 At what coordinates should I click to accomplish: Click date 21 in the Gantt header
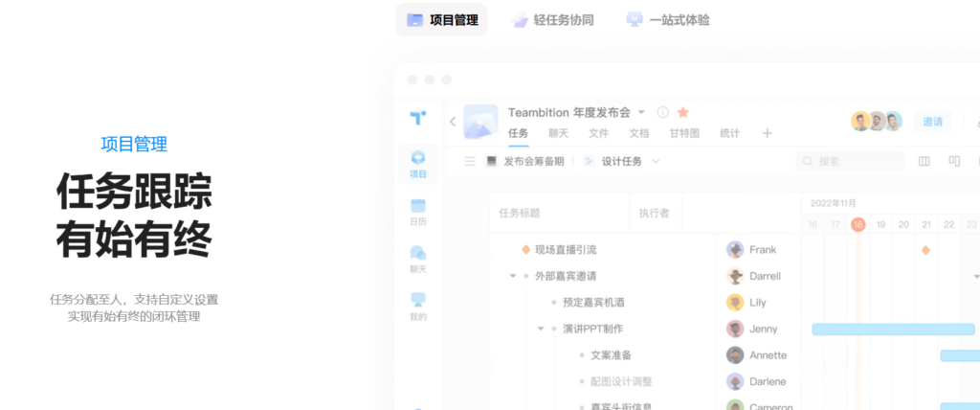(926, 224)
